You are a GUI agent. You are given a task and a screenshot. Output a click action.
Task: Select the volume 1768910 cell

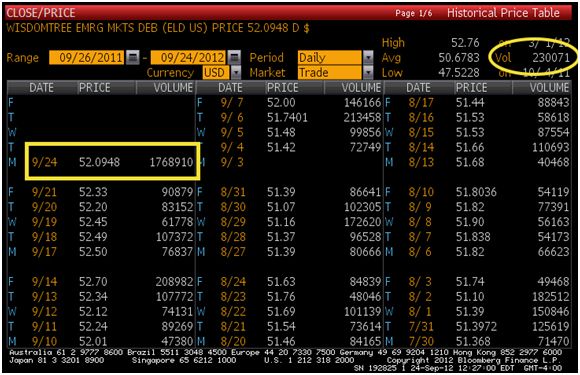[171, 162]
